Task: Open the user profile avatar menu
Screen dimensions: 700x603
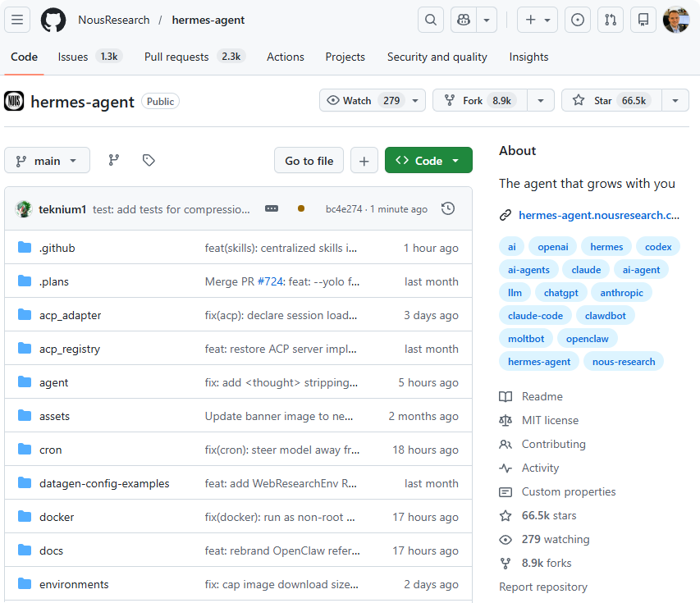Action: 676,20
